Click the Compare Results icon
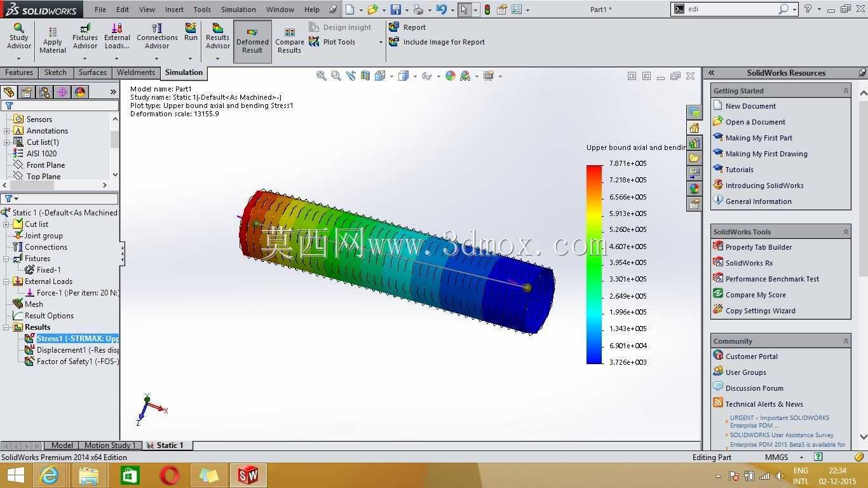This screenshot has width=868, height=488. [x=289, y=32]
